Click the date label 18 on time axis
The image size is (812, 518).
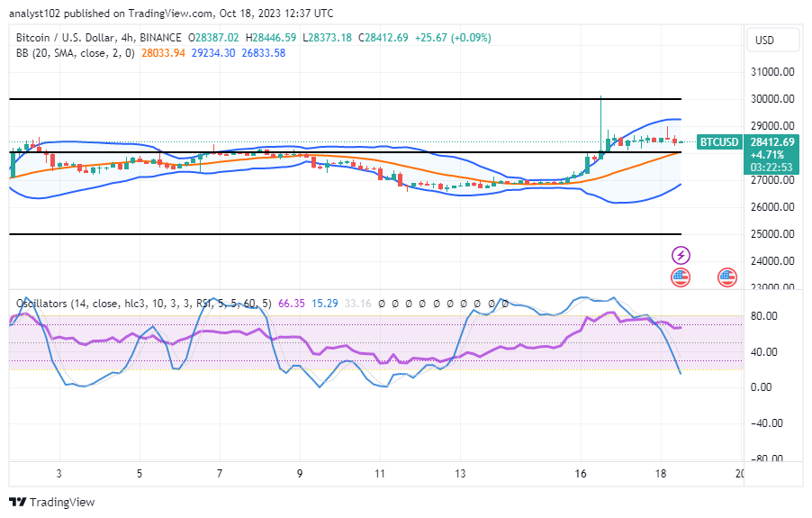(x=660, y=474)
